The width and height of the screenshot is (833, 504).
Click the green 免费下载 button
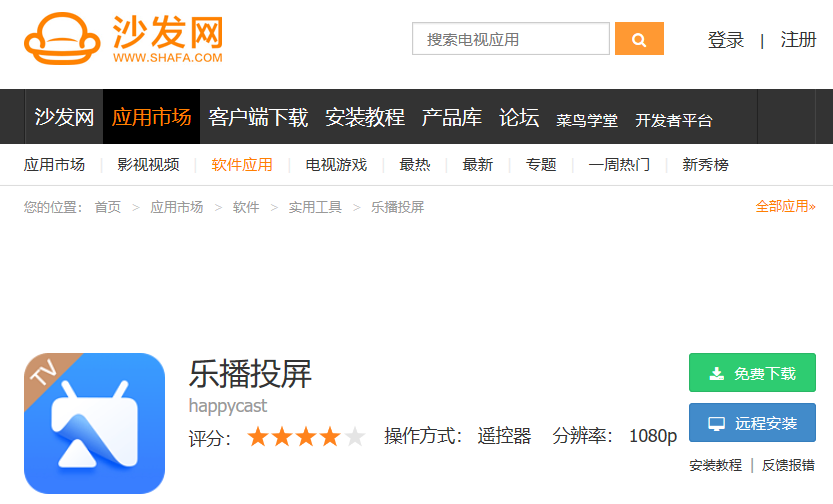(752, 373)
